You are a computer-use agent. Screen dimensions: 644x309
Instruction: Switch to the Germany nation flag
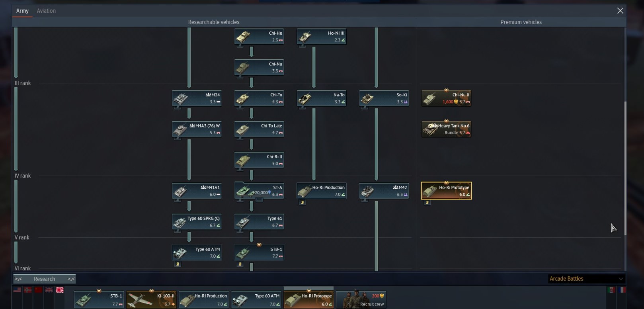(x=28, y=290)
